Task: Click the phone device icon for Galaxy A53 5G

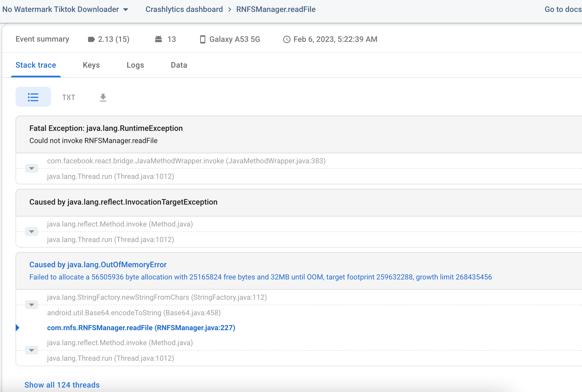Action: [203, 39]
